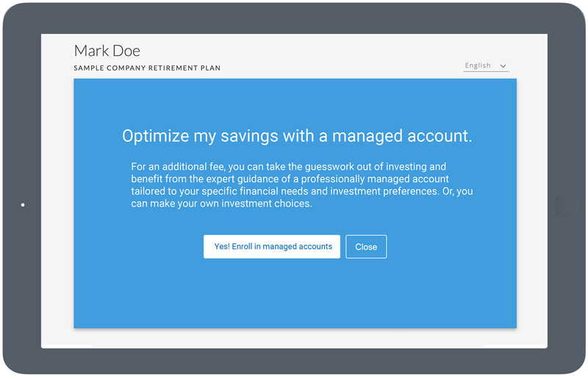Click "can make your own investment choices" line

221,204
